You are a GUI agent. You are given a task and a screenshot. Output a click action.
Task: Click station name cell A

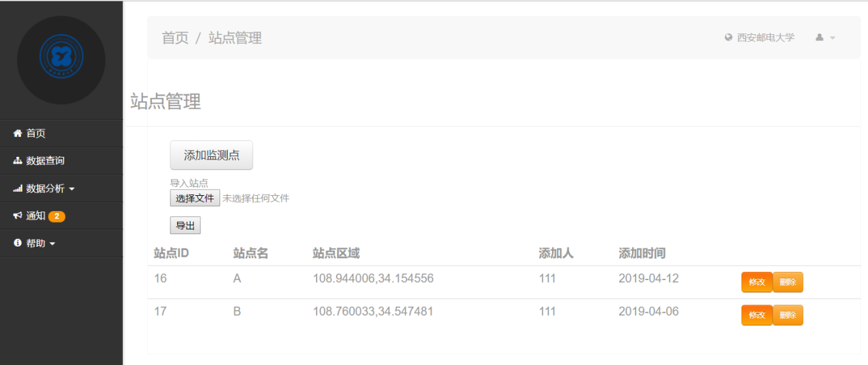(x=237, y=279)
